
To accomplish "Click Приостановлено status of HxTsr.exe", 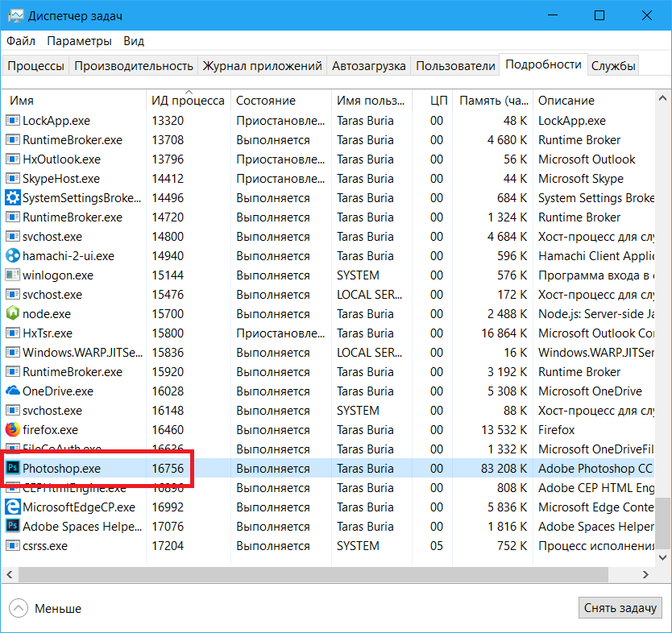I will click(280, 333).
